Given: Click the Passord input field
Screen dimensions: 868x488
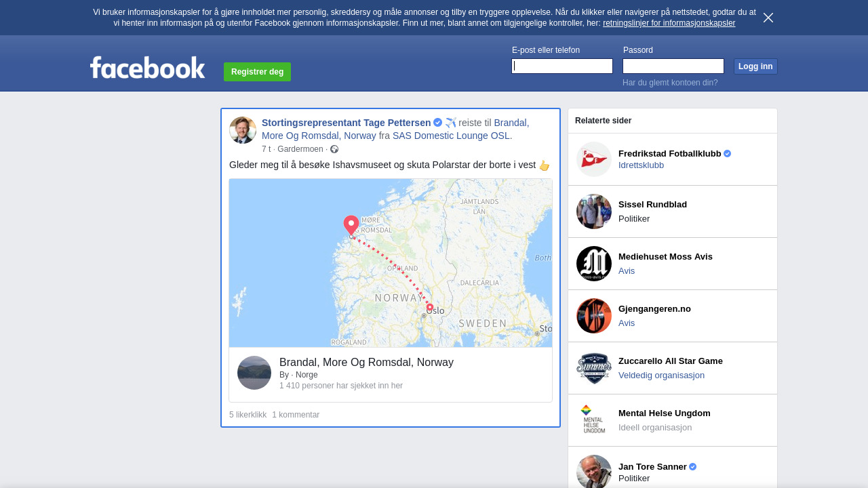Looking at the screenshot, I should coord(673,66).
